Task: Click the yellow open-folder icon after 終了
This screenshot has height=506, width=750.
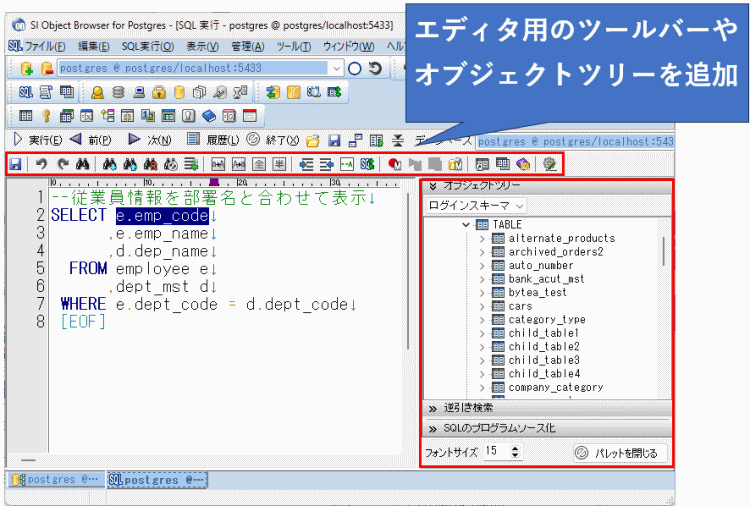Action: pos(313,140)
